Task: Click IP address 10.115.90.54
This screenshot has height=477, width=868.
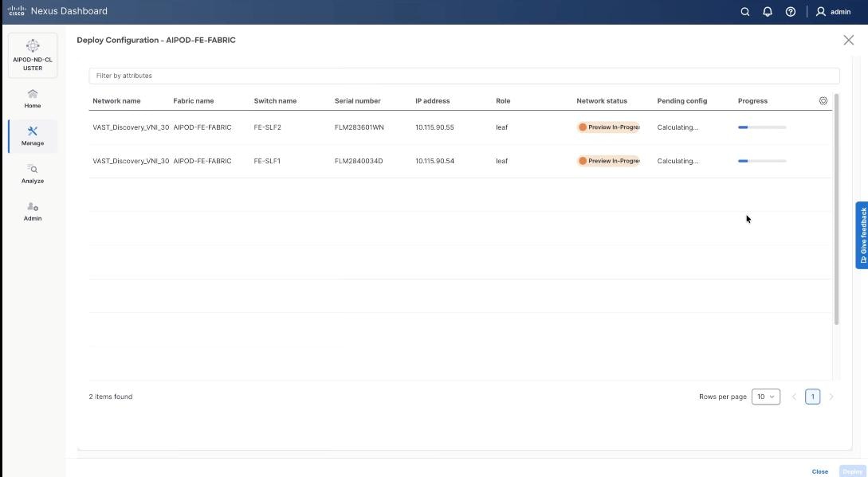Action: coord(434,161)
